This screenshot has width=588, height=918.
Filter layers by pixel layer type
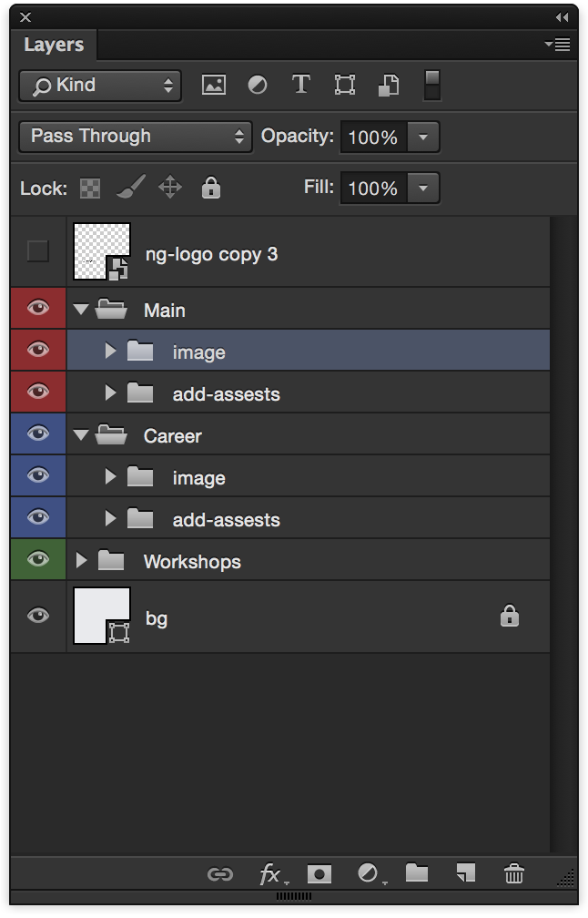coord(214,86)
